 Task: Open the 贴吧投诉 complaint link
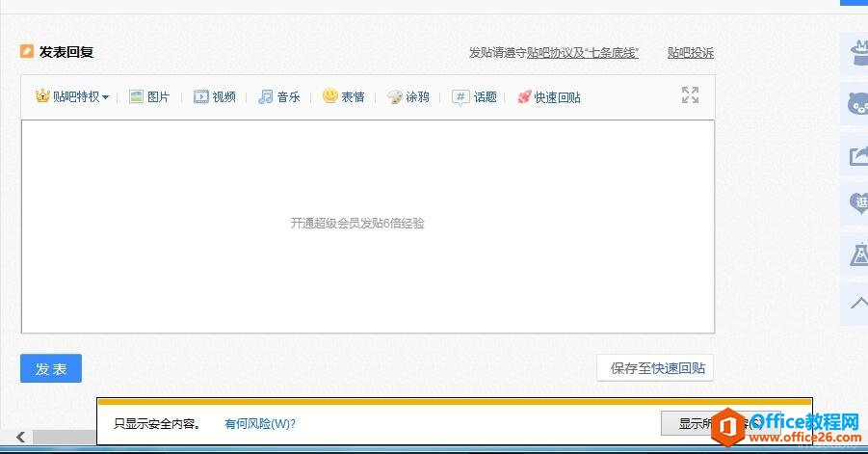[691, 53]
